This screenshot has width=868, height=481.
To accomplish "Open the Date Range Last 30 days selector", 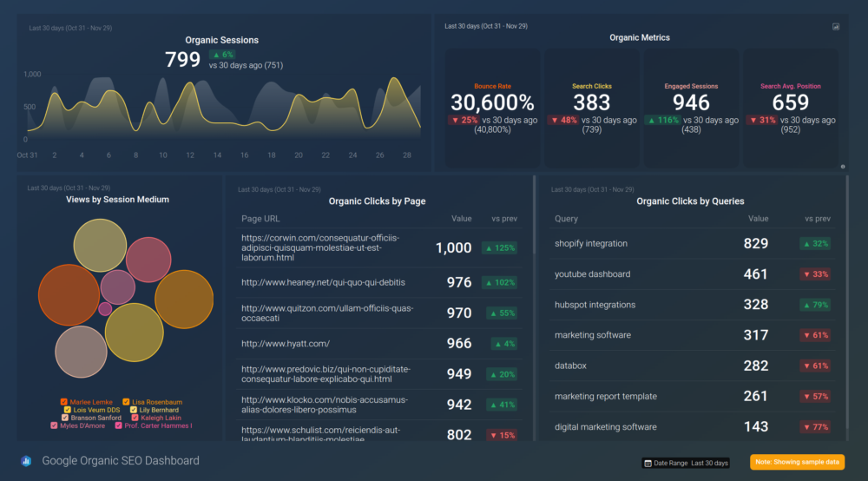I will pos(686,463).
